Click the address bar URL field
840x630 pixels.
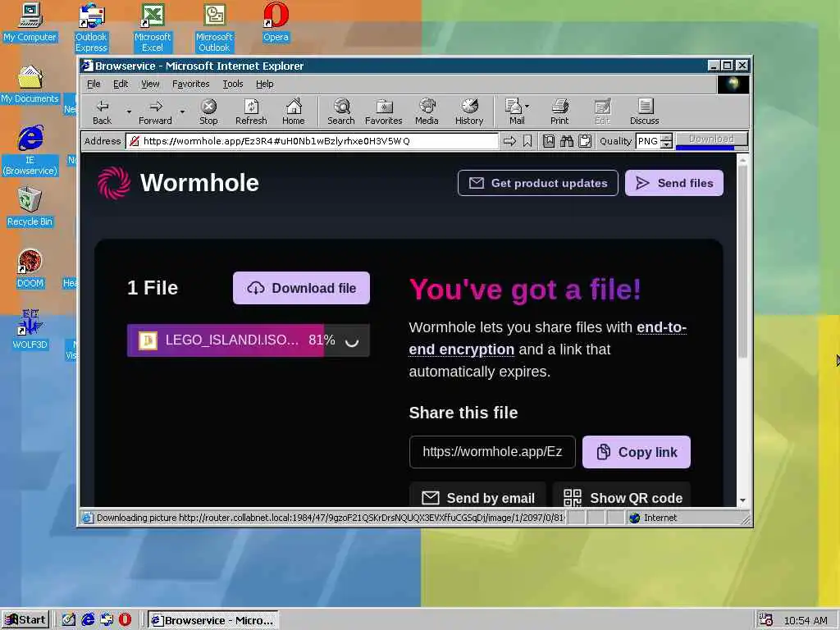313,141
